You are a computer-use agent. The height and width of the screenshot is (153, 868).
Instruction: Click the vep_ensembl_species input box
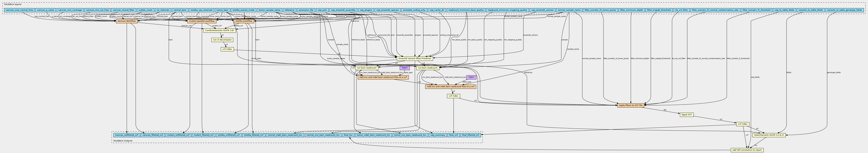(x=388, y=10)
